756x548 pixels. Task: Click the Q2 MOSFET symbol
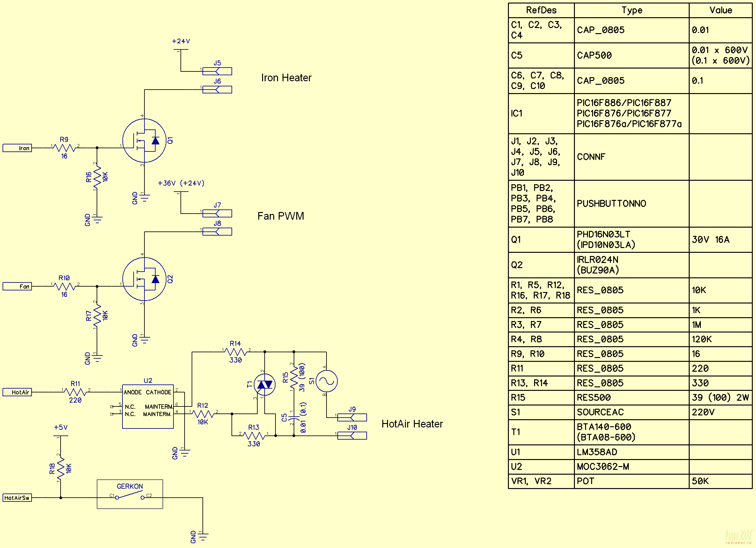tap(144, 279)
